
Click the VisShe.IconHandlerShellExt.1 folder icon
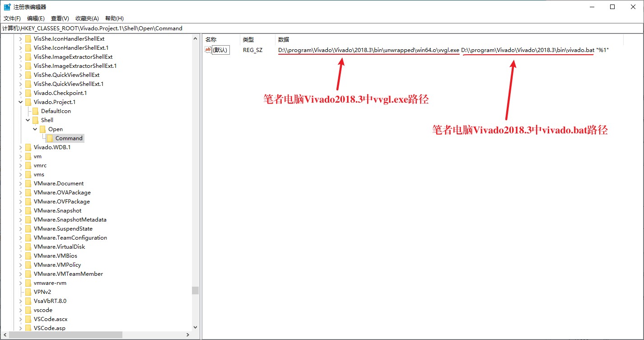point(28,48)
